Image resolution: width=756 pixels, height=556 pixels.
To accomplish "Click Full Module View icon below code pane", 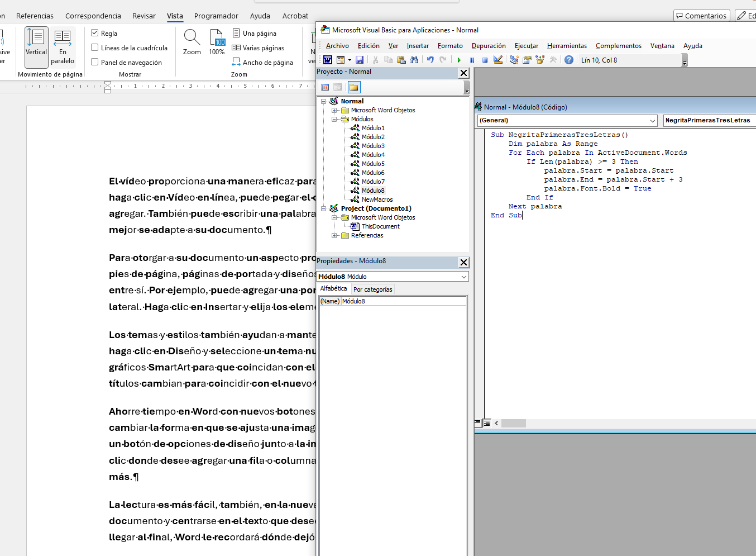I will pyautogui.click(x=487, y=423).
